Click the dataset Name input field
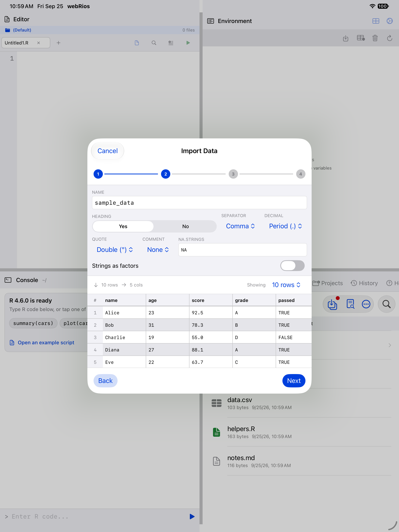The height and width of the screenshot is (532, 399). pos(199,203)
